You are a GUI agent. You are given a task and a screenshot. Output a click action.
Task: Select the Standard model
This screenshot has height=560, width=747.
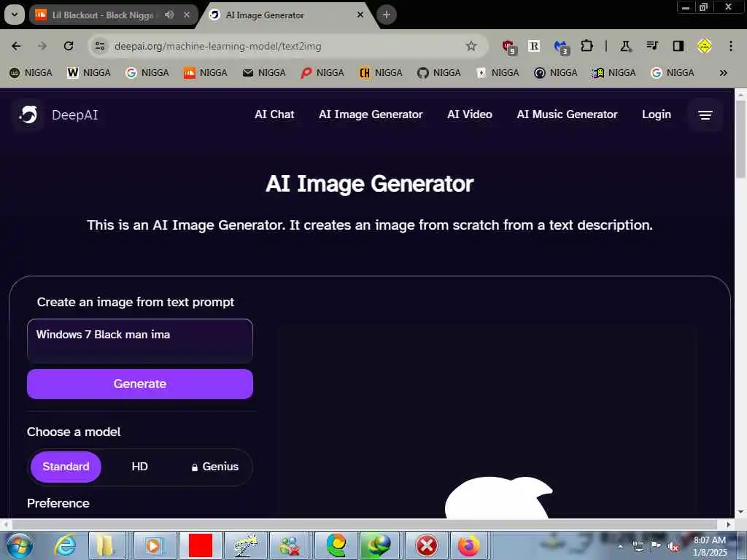(x=66, y=467)
